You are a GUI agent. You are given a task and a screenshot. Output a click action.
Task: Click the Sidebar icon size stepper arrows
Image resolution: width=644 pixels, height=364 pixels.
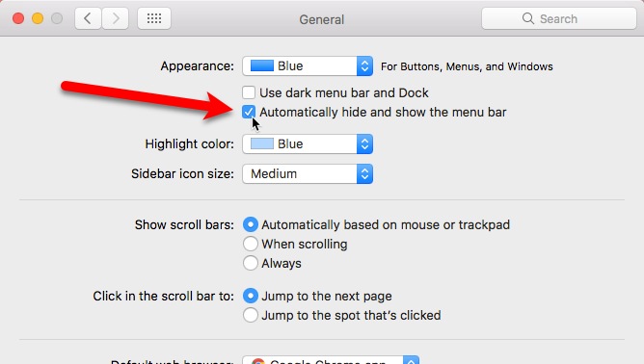[x=364, y=174]
